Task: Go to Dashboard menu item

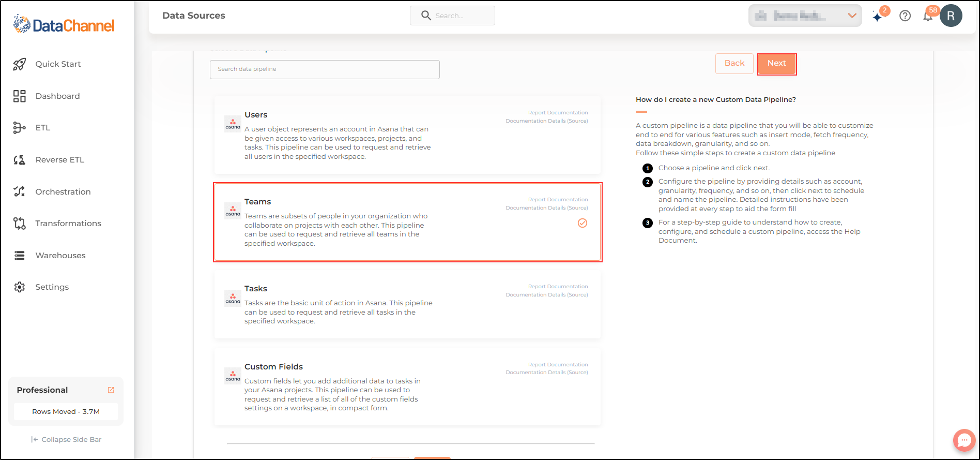Action: tap(57, 96)
